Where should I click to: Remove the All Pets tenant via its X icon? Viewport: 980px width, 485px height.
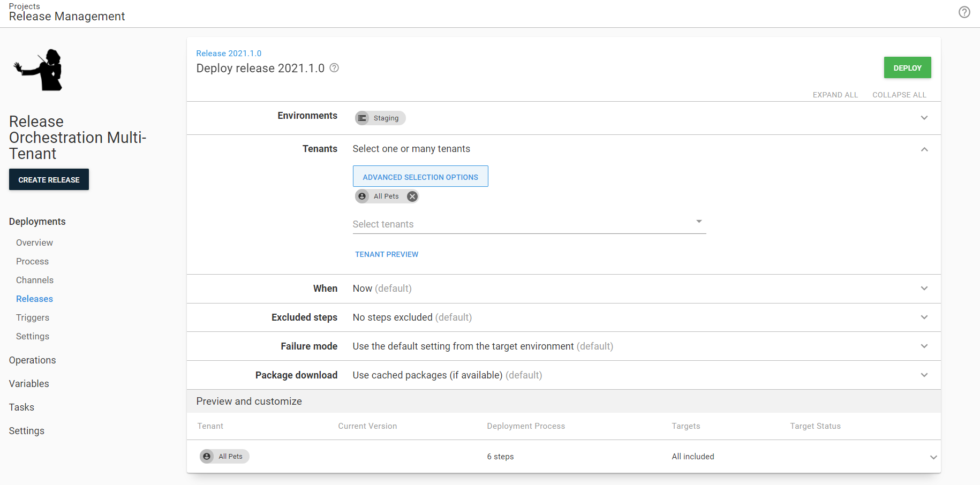(x=412, y=196)
